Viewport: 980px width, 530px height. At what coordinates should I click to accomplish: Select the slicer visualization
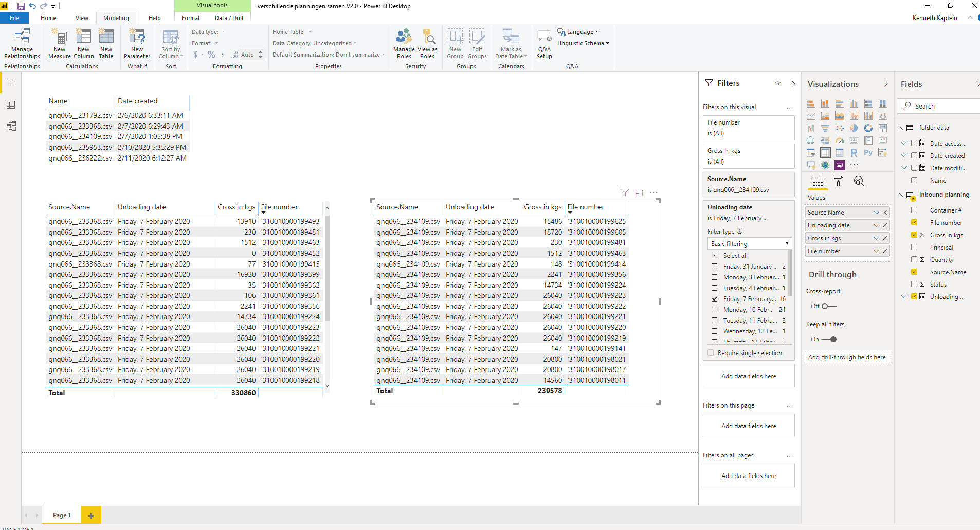tap(811, 153)
